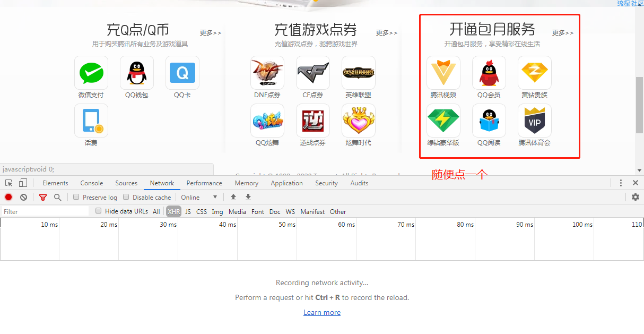Switch to the Security tab
Image resolution: width=644 pixels, height=334 pixels.
coord(326,183)
